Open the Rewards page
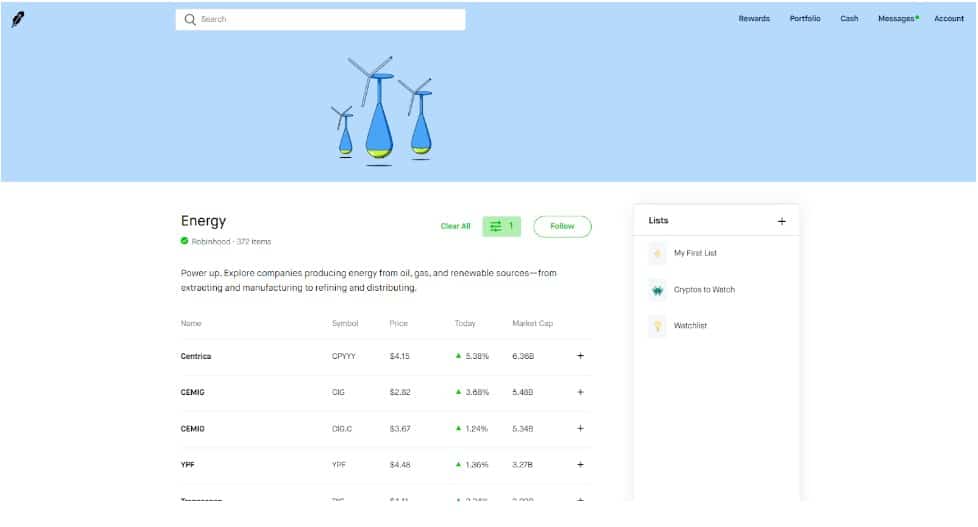 pyautogui.click(x=753, y=19)
